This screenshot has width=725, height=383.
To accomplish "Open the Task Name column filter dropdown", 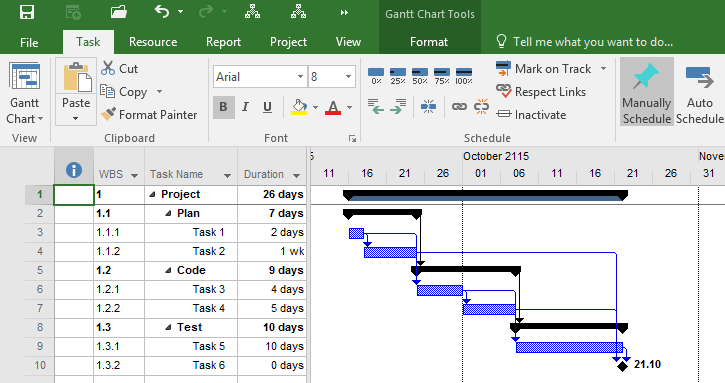I will (x=227, y=175).
